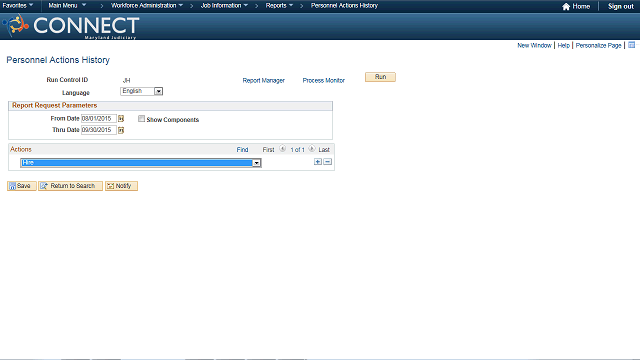Click the Run button

pos(380,77)
